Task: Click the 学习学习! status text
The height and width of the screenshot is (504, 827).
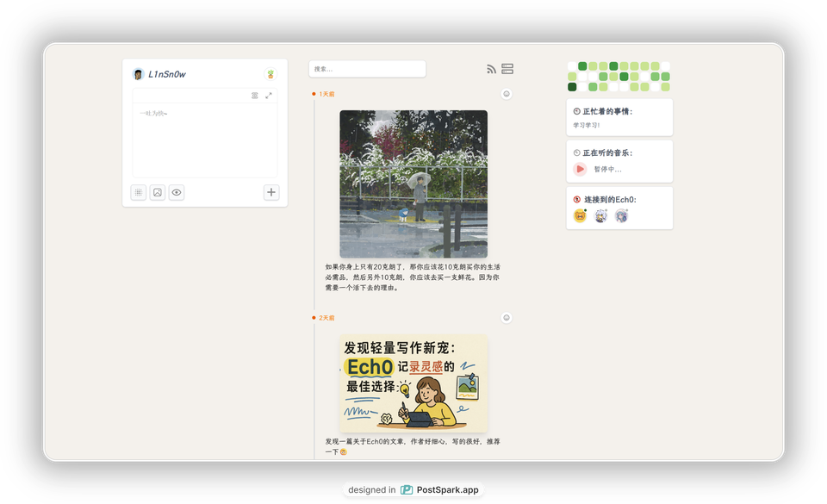Action: point(587,126)
